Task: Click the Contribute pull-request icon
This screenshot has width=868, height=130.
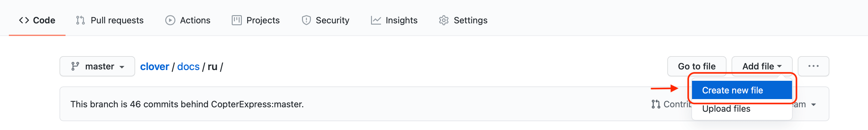Action: (x=656, y=104)
